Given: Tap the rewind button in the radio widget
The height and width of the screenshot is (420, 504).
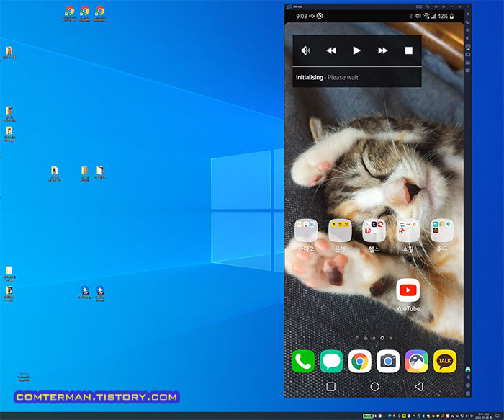Looking at the screenshot, I should pyautogui.click(x=331, y=50).
